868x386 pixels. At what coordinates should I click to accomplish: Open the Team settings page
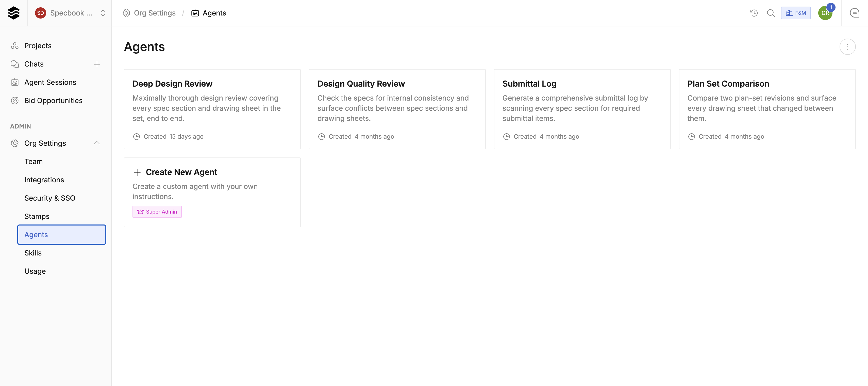(x=62, y=162)
